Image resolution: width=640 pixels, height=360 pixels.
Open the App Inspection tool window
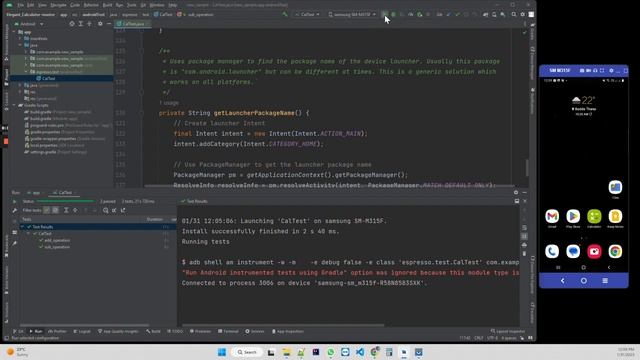pos(288,331)
